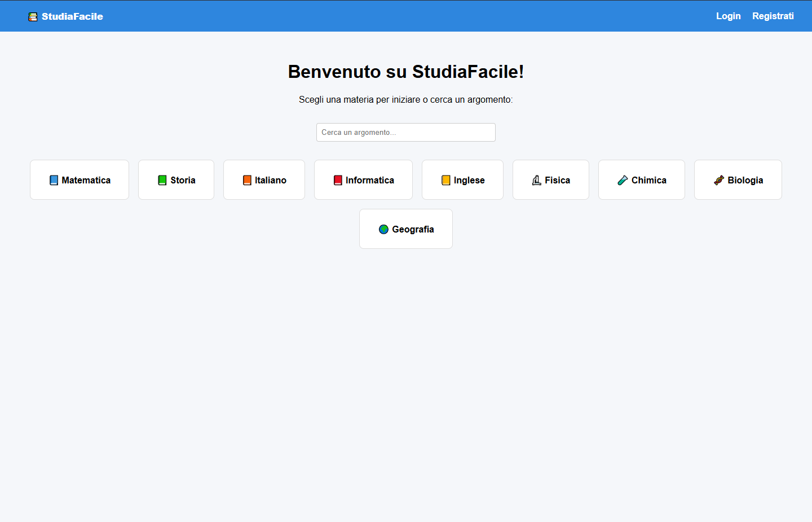Viewport: 812px width, 522px height.
Task: Click the Informatica red book icon
Action: pyautogui.click(x=337, y=179)
